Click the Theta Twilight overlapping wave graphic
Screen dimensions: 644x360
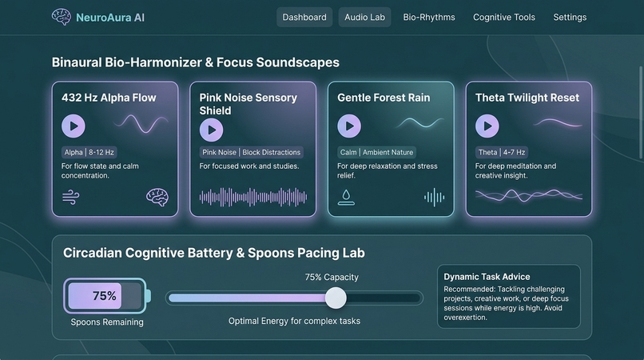point(529,195)
